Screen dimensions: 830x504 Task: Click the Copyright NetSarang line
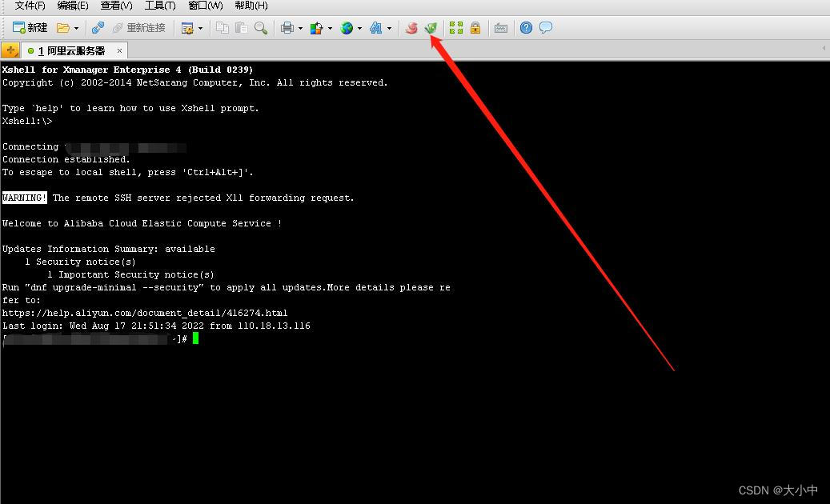194,82
